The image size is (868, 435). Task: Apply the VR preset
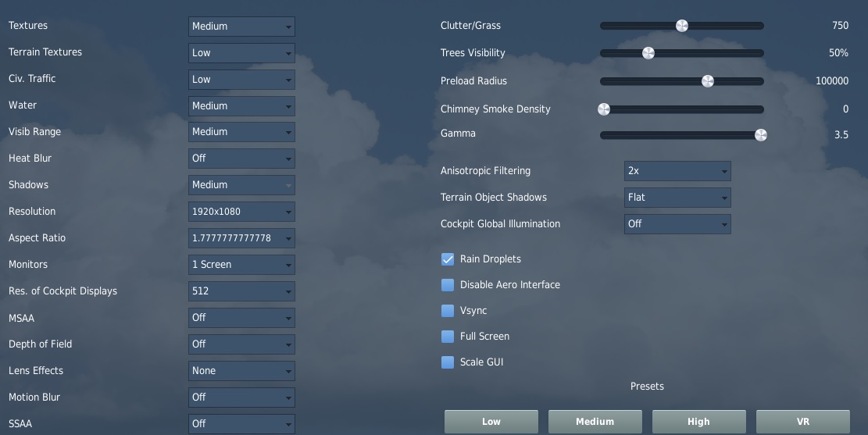802,422
